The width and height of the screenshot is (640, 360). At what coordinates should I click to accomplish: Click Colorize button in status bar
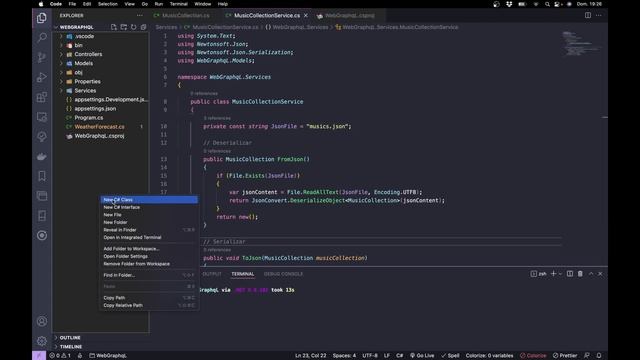pyautogui.click(x=533, y=356)
